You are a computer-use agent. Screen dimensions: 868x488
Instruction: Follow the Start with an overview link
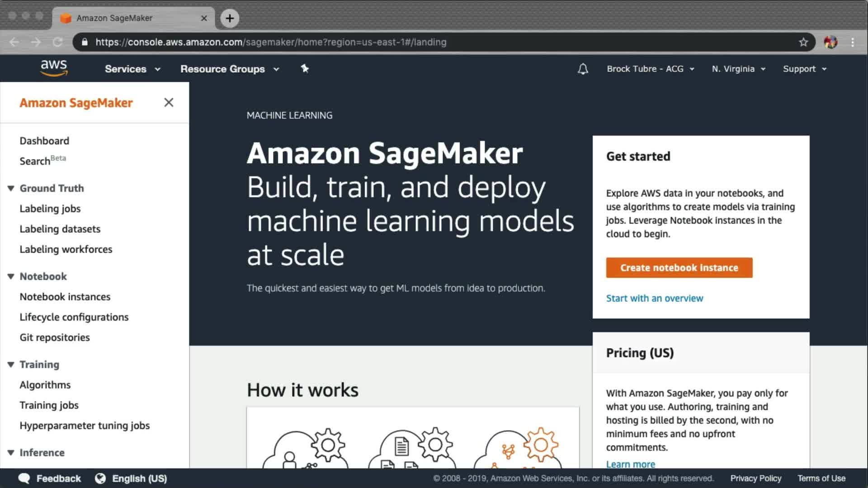tap(654, 298)
